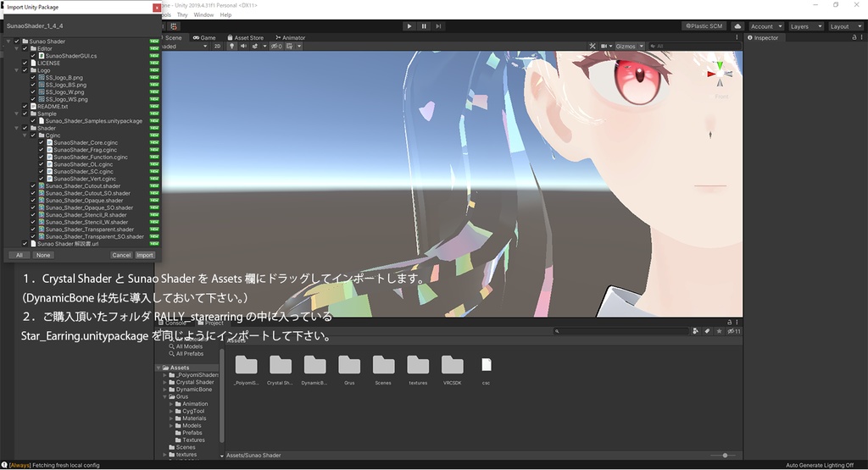868x470 pixels.
Task: Click search by label icon in Project
Action: (x=707, y=331)
